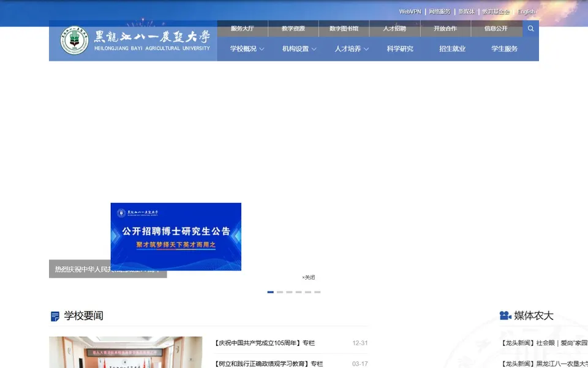The height and width of the screenshot is (368, 588).
Task: Open the 学生服务 menu item
Action: [504, 49]
